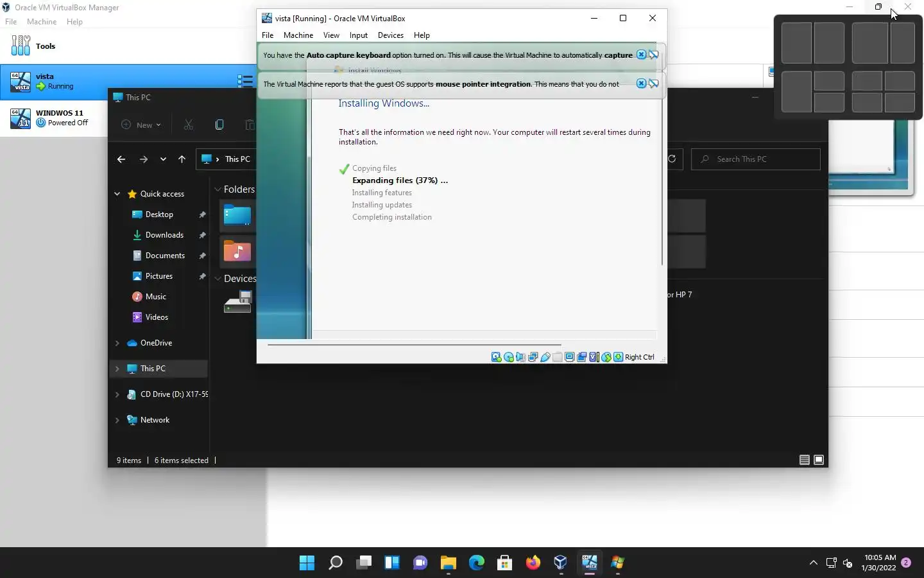Click the Copy icon in File Explorer toolbar
Screen dimensions: 924x578
[219, 125]
